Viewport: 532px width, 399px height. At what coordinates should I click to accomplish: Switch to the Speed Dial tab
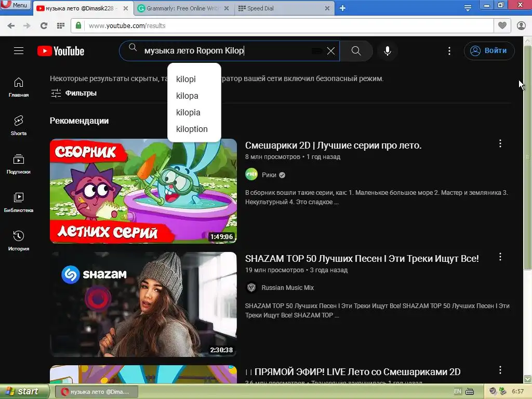point(283,8)
